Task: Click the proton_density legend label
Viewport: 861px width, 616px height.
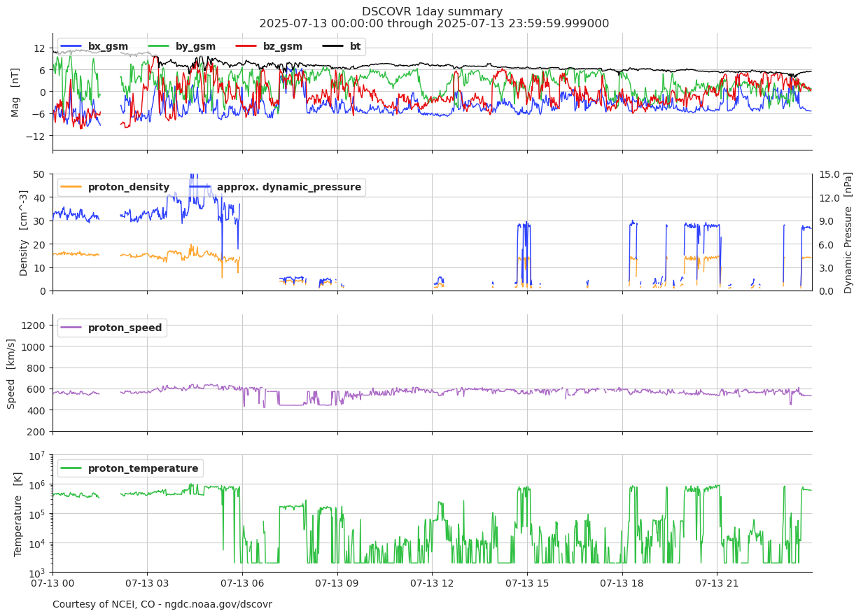Action: pos(129,188)
